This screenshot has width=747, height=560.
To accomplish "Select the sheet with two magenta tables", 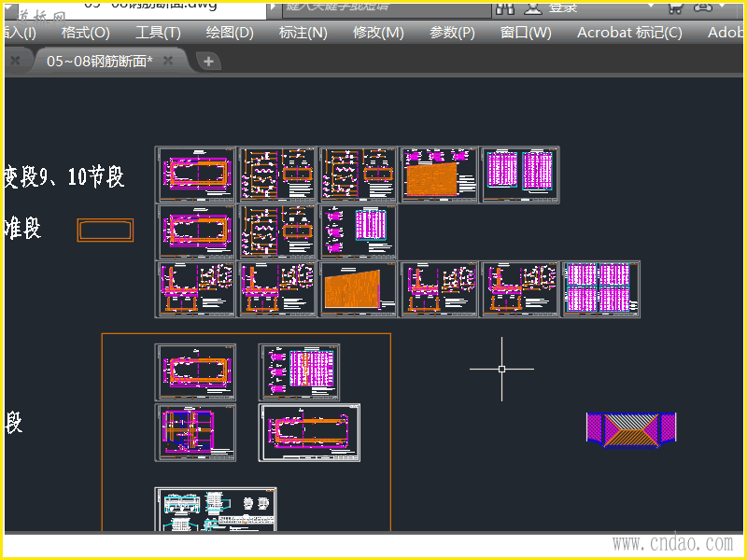I will [x=519, y=175].
